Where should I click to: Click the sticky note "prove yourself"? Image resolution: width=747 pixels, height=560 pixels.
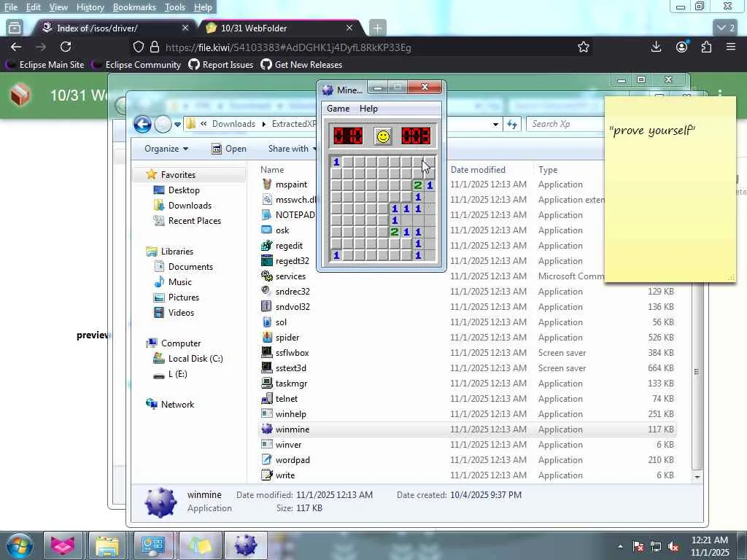(670, 189)
